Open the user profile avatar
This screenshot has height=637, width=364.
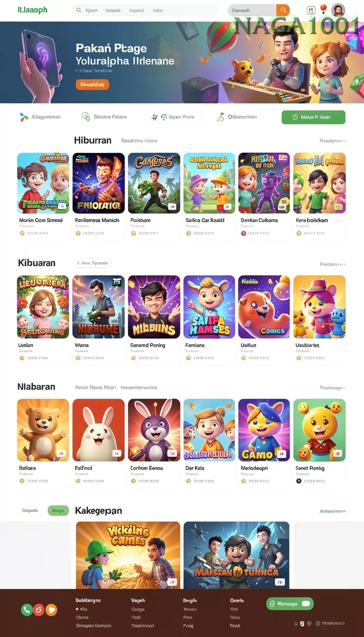[338, 10]
